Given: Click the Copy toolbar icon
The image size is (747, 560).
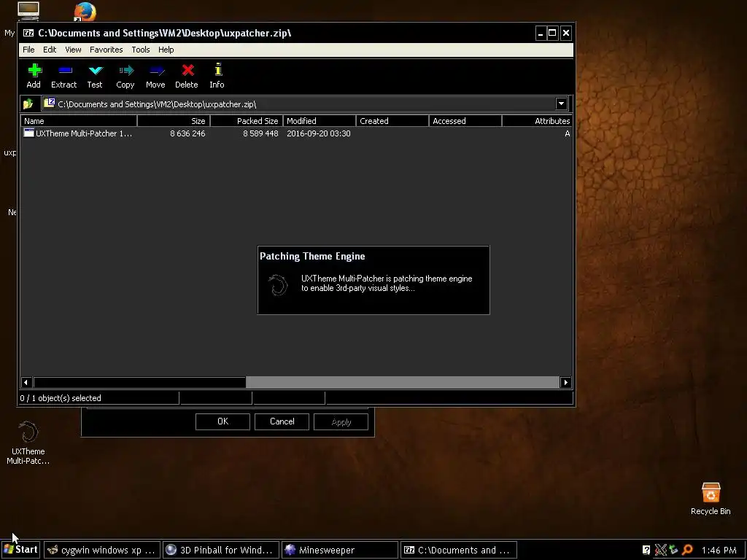Looking at the screenshot, I should pyautogui.click(x=125, y=71).
